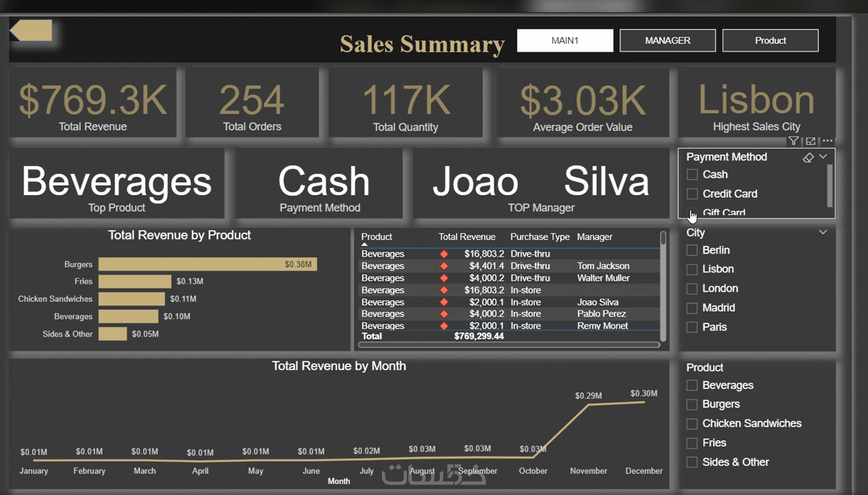Screen dimensions: 868x495
Task: Click the sort arrow under Product column header
Action: click(x=365, y=244)
